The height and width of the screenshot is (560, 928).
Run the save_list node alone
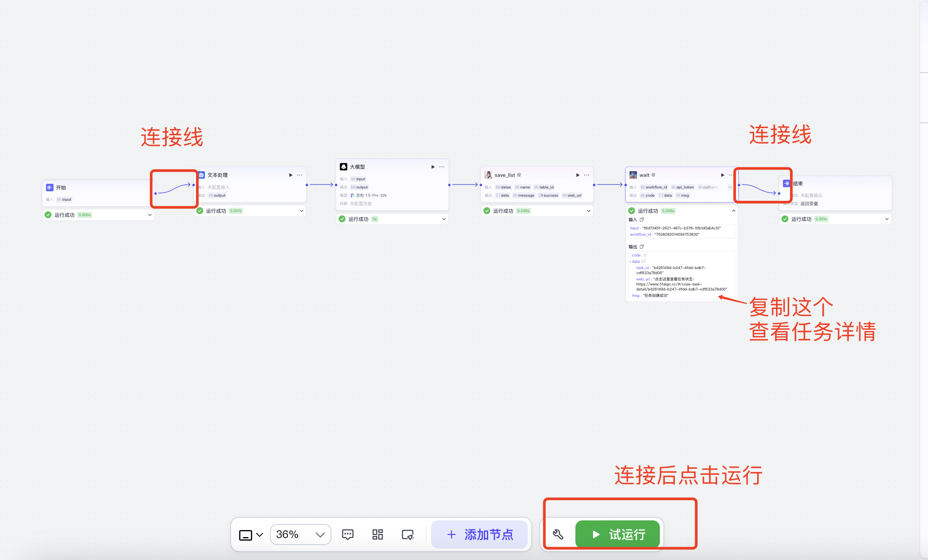(578, 175)
